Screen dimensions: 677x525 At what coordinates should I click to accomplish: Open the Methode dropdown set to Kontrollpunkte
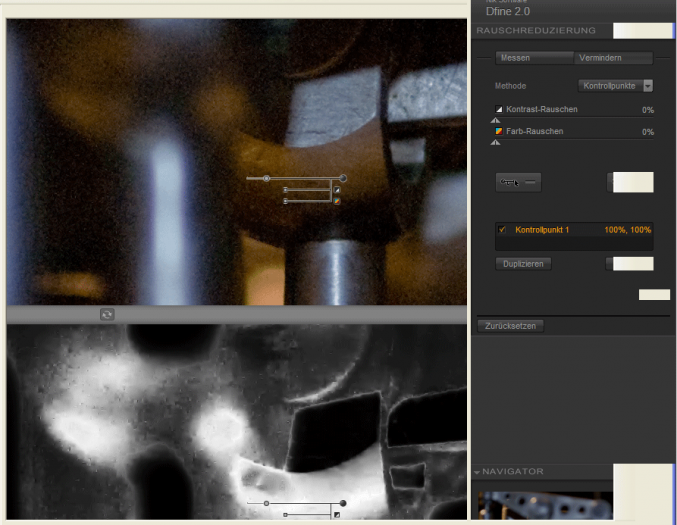[x=616, y=86]
